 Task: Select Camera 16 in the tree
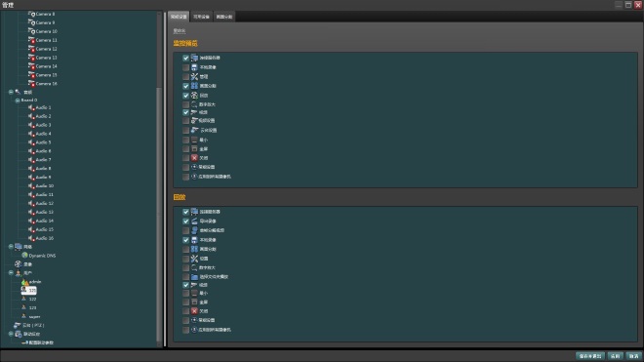point(46,84)
